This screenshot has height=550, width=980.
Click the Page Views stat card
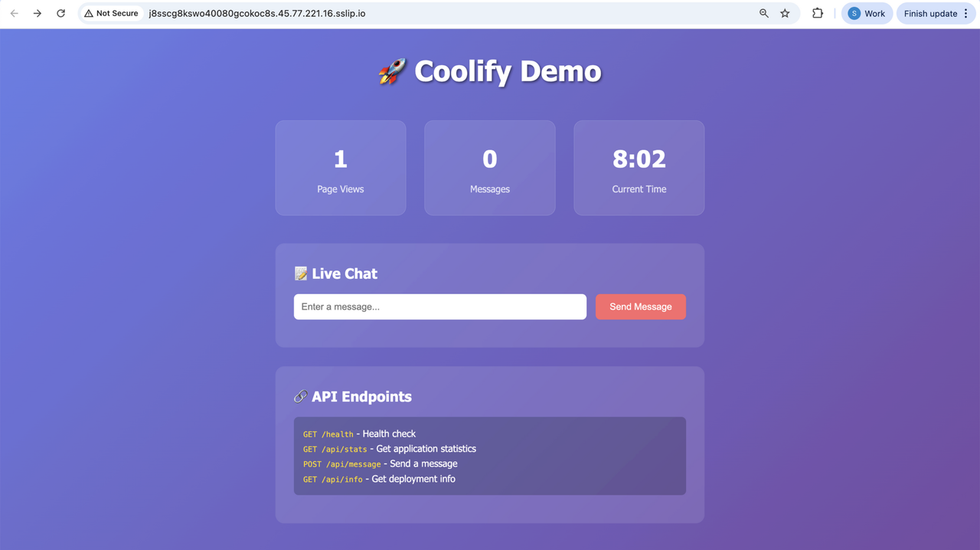pos(341,168)
